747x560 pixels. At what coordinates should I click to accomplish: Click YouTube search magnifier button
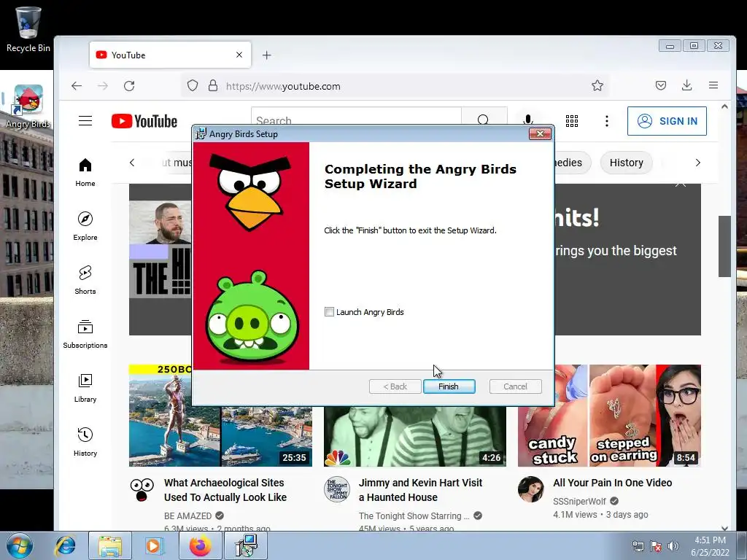pyautogui.click(x=484, y=119)
